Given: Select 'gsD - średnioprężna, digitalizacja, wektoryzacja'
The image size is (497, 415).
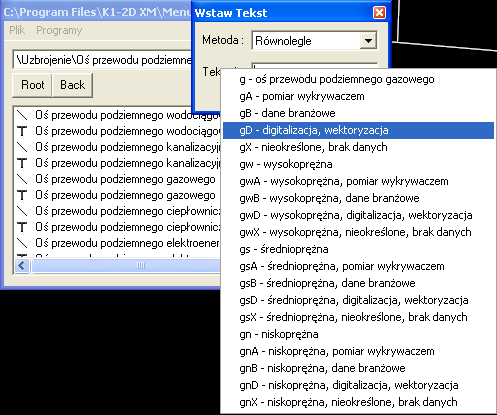Looking at the screenshot, I should point(358,300).
